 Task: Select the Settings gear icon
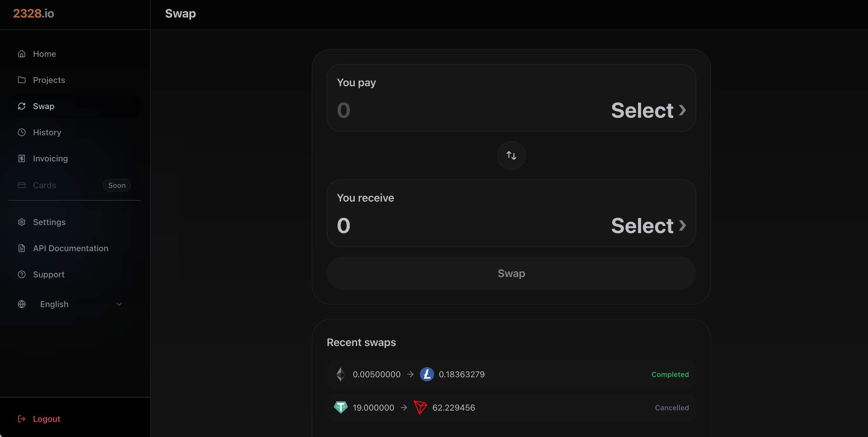22,222
